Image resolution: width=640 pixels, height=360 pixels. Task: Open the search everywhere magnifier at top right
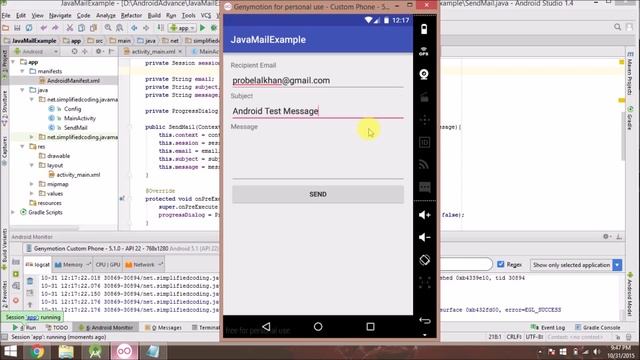point(618,27)
